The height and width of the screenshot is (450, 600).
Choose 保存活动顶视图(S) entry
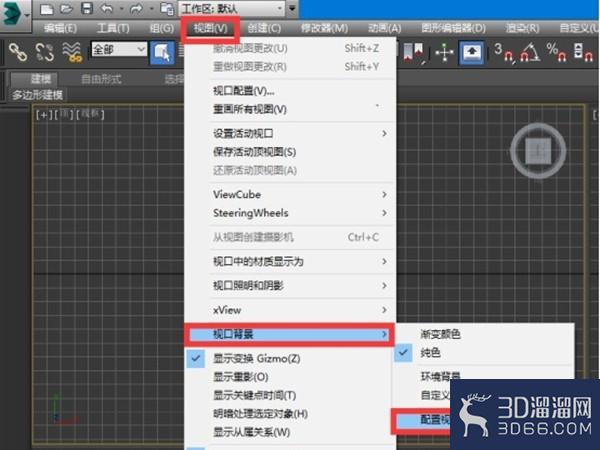coord(290,152)
